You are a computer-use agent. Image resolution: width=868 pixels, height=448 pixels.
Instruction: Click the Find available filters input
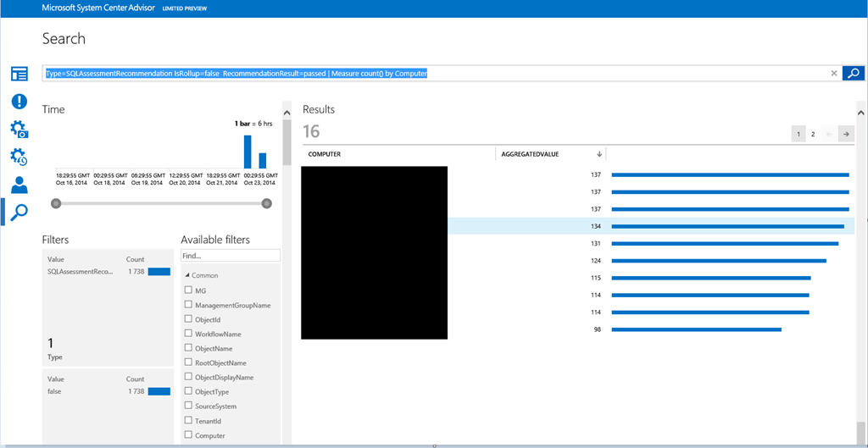click(230, 255)
